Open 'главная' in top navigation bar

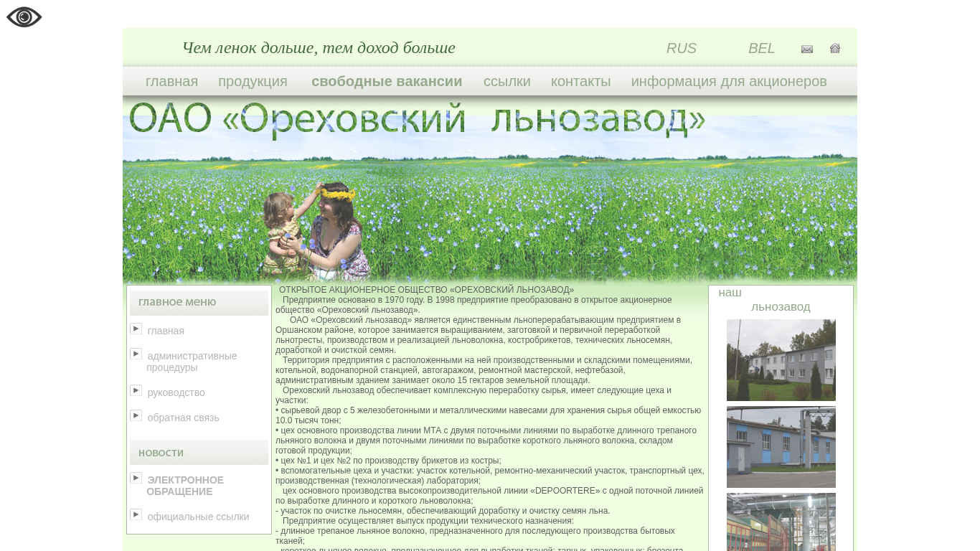[171, 81]
